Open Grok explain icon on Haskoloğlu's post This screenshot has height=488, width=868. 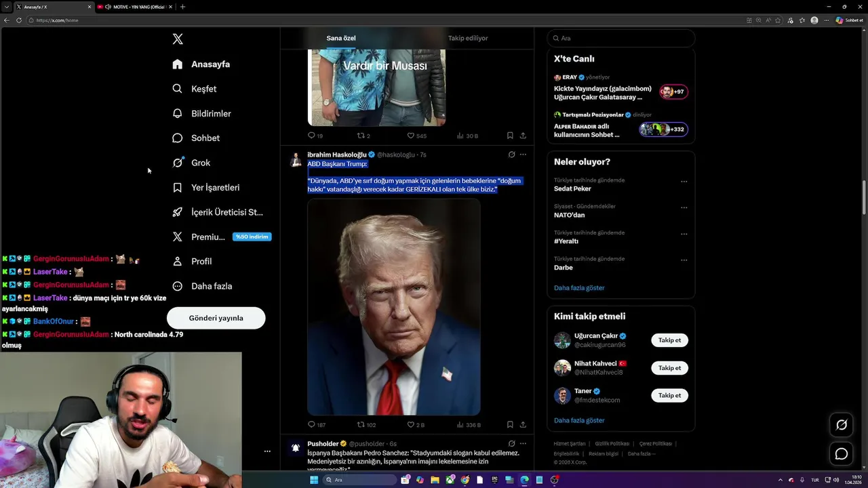click(x=512, y=155)
